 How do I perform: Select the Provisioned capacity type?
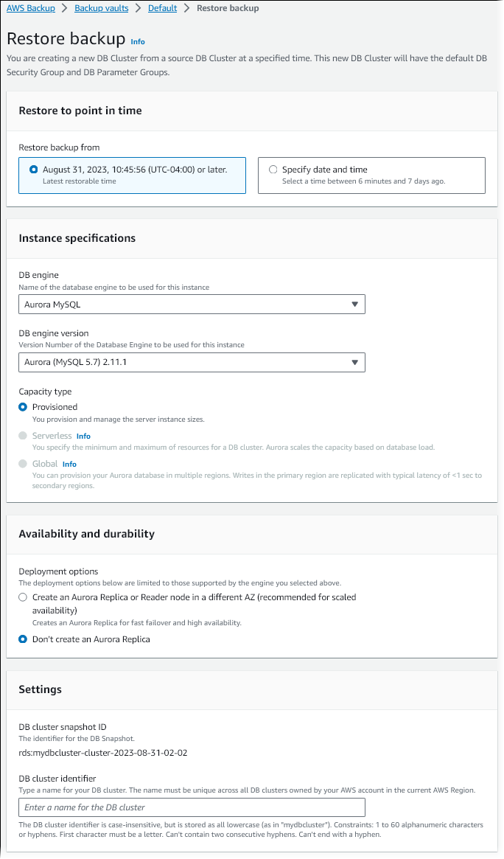coord(22,406)
